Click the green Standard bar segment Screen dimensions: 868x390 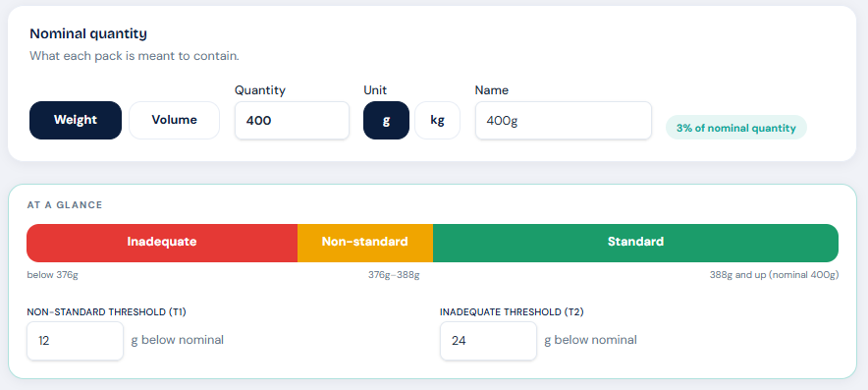coord(635,243)
